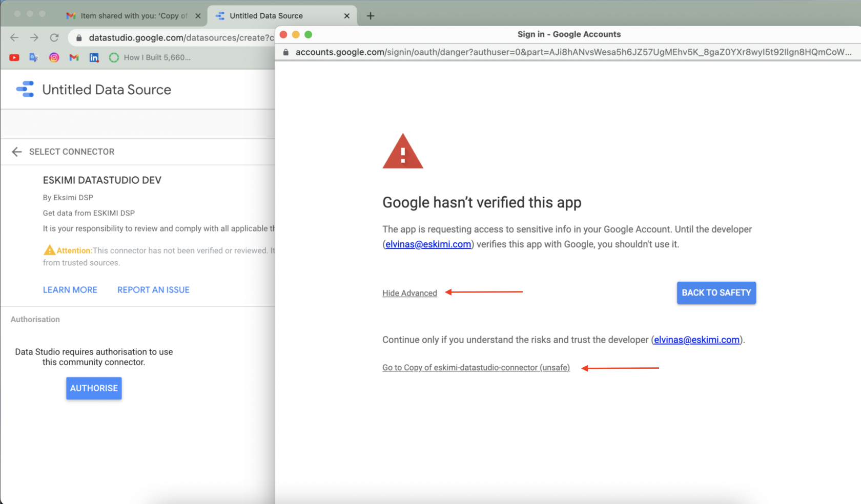
Task: Click the YouTube bookmark icon
Action: tap(14, 57)
